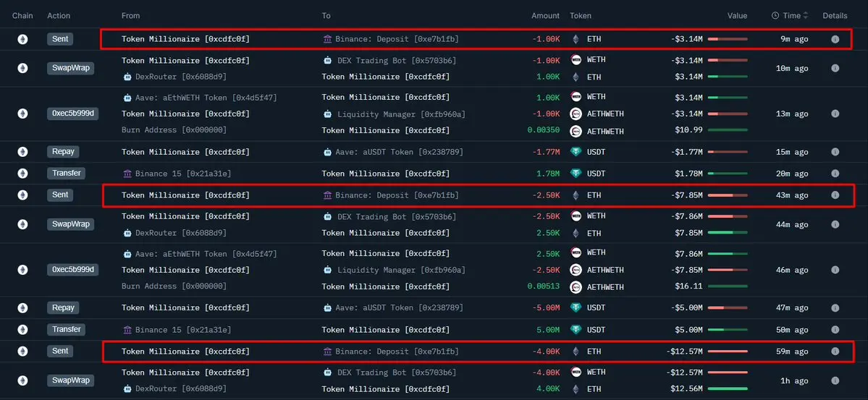The height and width of the screenshot is (400, 868).
Task: Select the Sent action tag at 9m ago
Action: [x=60, y=39]
